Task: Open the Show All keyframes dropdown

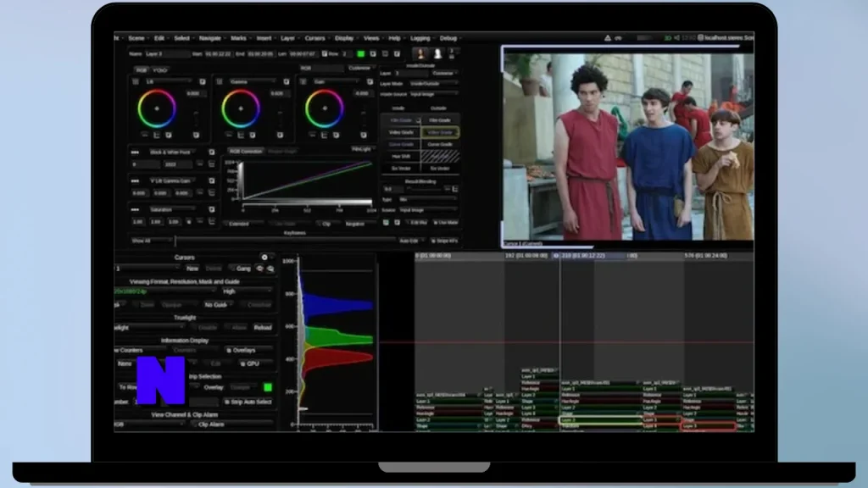Action: 151,241
